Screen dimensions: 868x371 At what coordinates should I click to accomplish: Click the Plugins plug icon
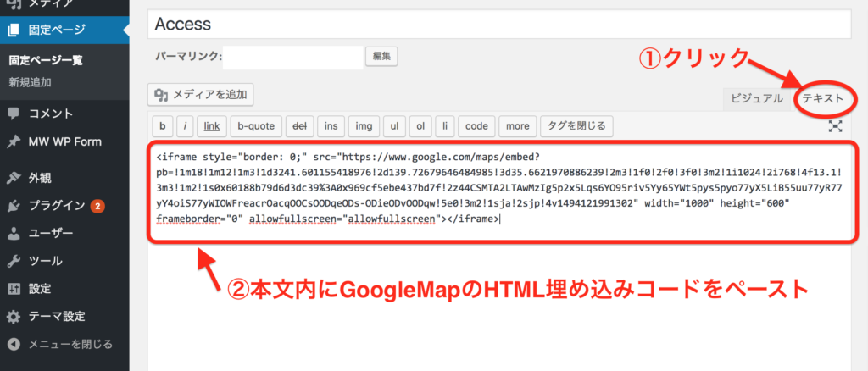click(14, 205)
